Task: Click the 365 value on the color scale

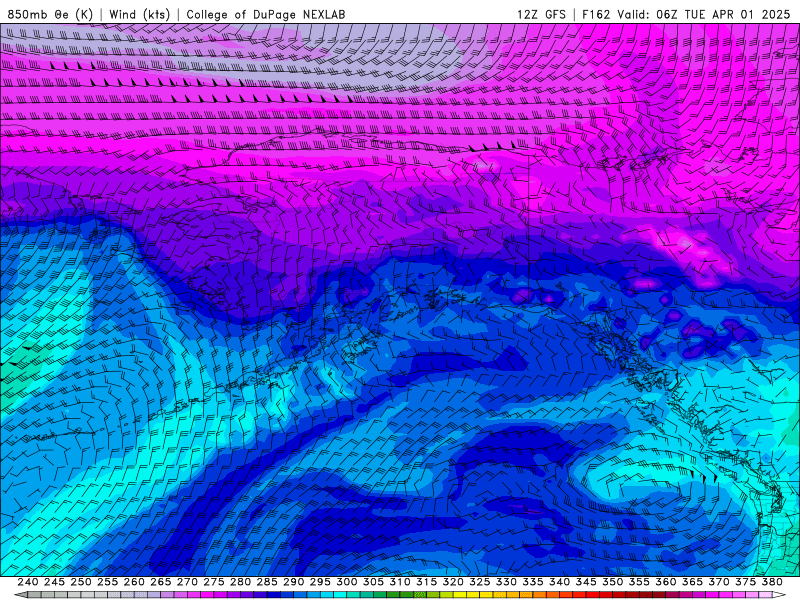Action: (692, 582)
